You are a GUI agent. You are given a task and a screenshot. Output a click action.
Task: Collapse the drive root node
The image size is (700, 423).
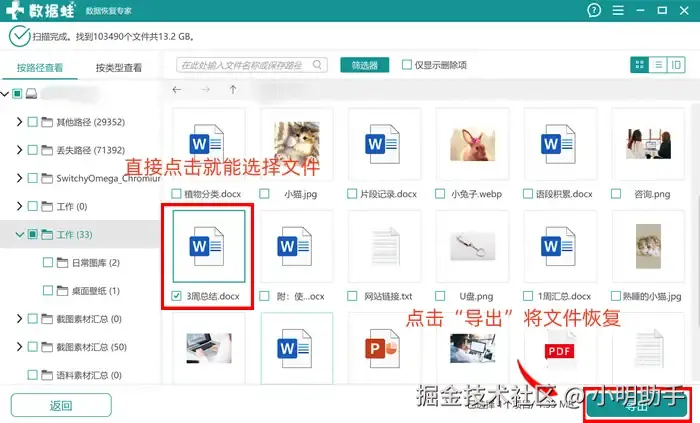coord(4,94)
